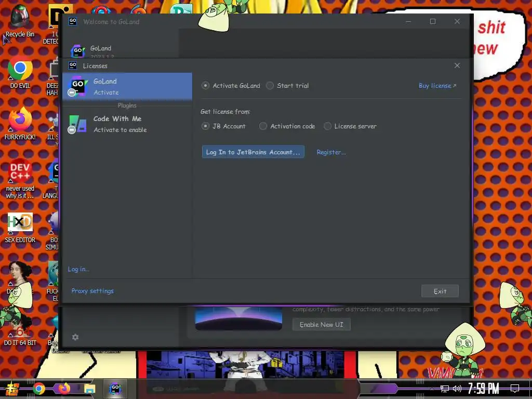The height and width of the screenshot is (399, 532).
Task: Click the new UI preview thumbnail
Action: click(238, 318)
